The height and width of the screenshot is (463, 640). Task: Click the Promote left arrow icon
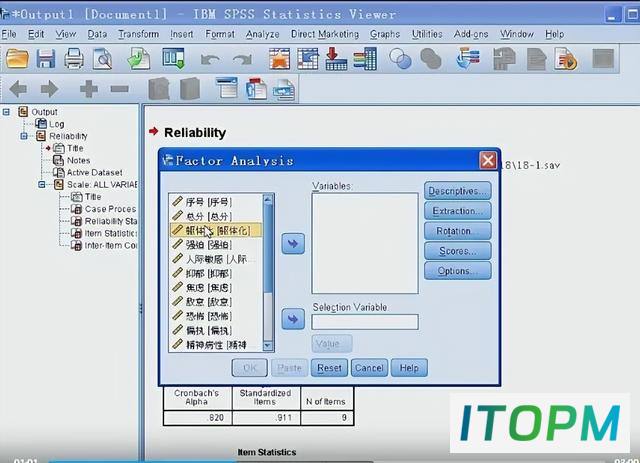click(18, 89)
